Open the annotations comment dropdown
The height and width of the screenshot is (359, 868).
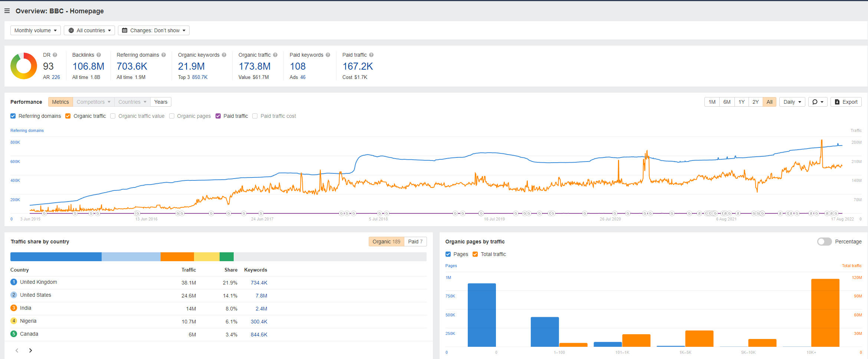coord(818,102)
